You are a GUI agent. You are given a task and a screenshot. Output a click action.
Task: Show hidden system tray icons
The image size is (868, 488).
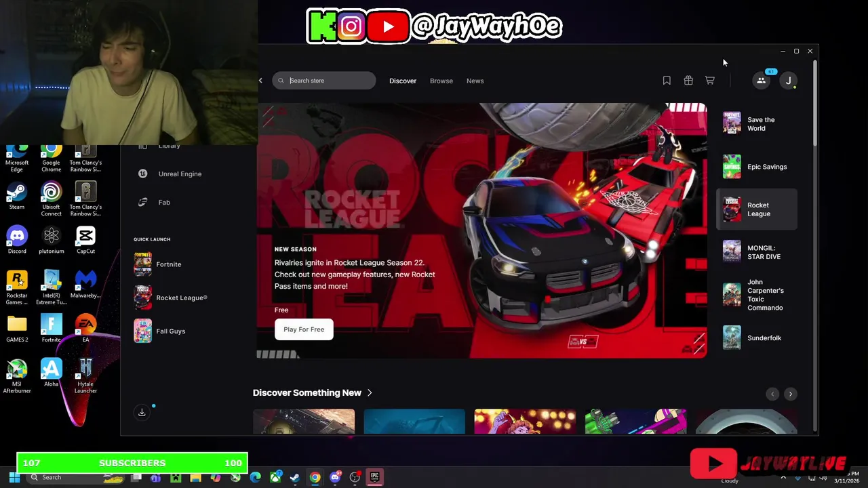tap(784, 477)
